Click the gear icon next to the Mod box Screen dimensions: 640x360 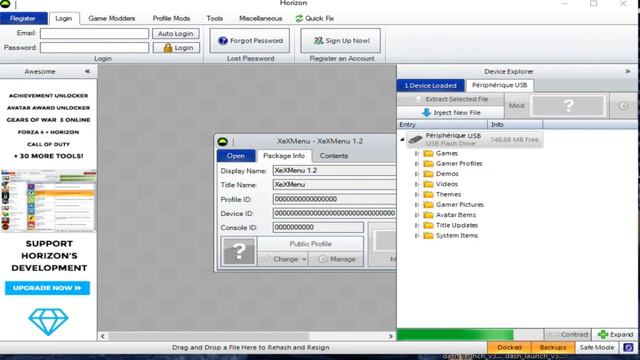[x=623, y=106]
